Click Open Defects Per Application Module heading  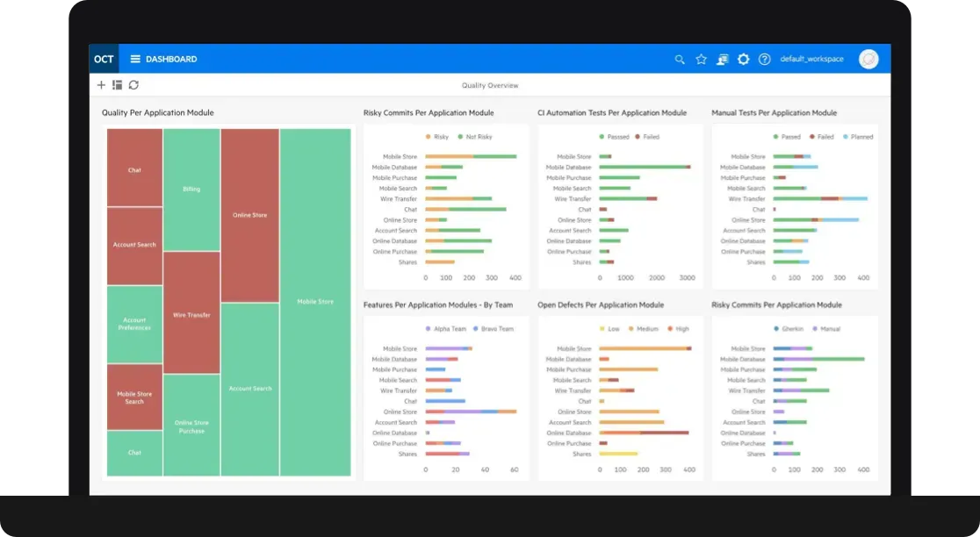click(x=601, y=305)
